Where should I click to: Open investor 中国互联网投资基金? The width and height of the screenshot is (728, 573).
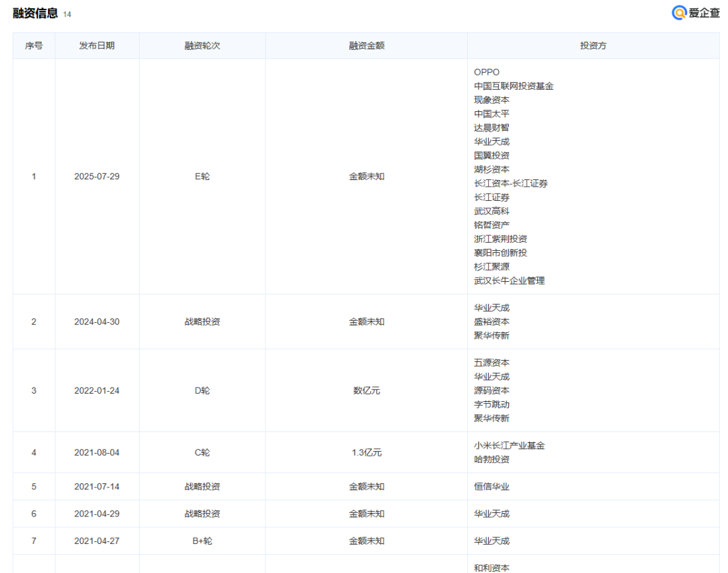click(x=514, y=86)
